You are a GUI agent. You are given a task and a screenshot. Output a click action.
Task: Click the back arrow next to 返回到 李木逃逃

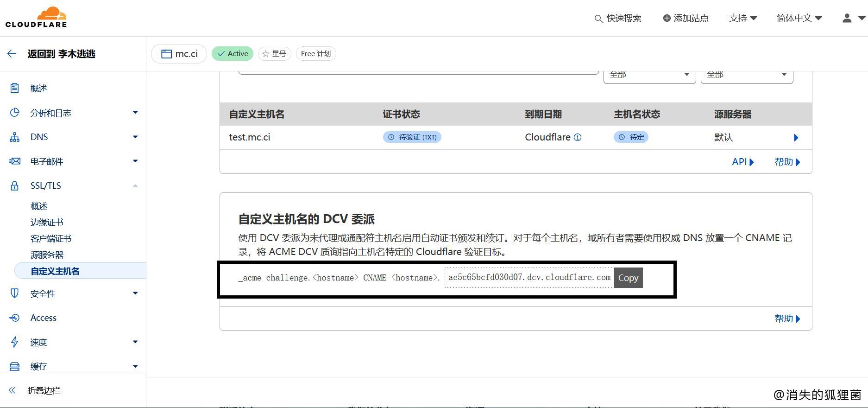point(12,54)
